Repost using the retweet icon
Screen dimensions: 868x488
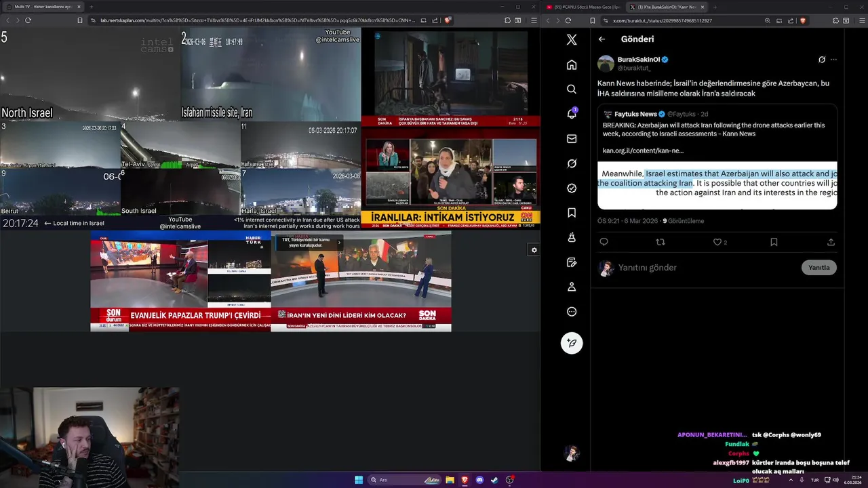point(660,242)
